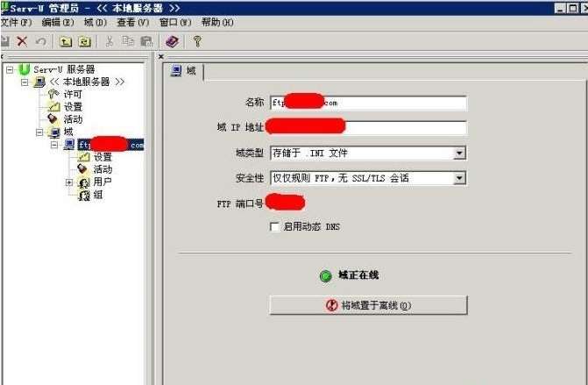Select the 域 tab in right panel
This screenshot has height=385, width=588.
[184, 71]
